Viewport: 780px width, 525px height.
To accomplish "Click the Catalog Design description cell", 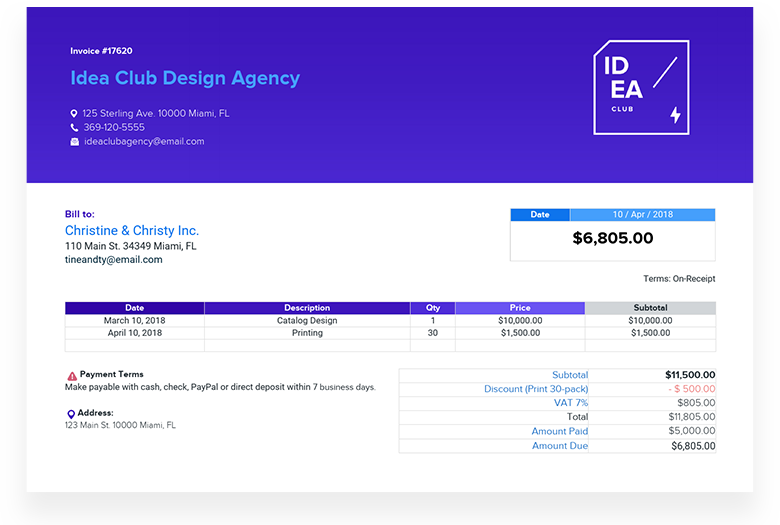I will [307, 320].
